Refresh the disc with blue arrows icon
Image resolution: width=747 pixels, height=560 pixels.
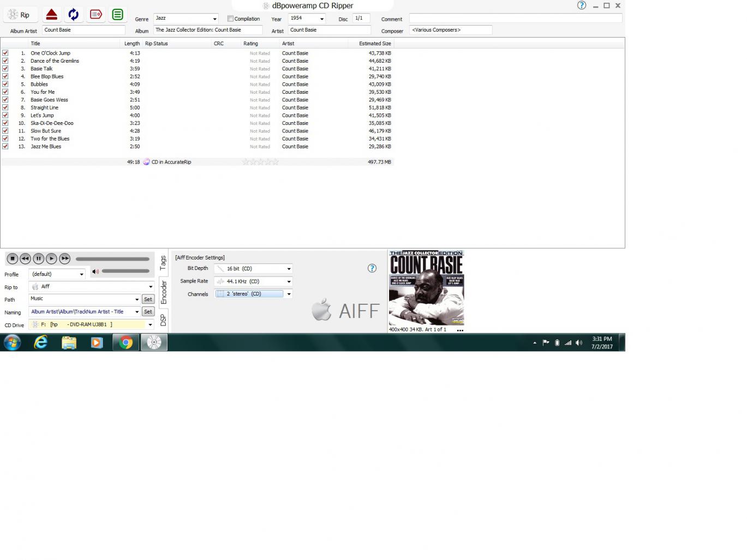(74, 15)
